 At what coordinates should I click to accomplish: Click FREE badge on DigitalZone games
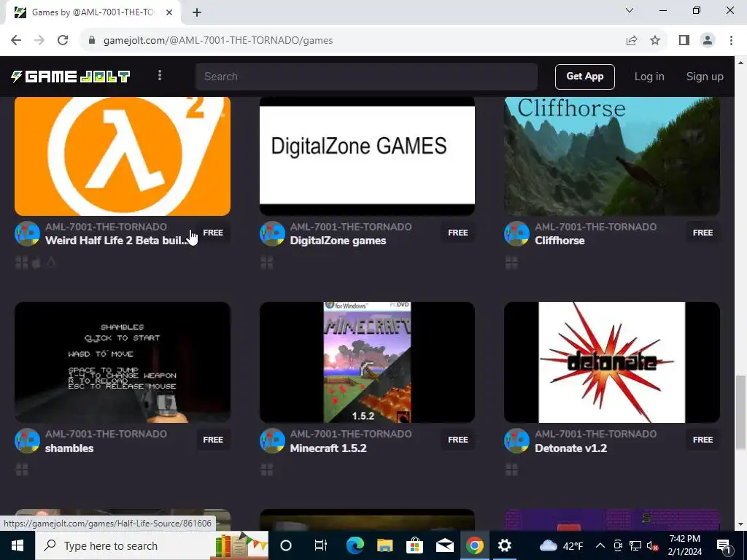[458, 233]
